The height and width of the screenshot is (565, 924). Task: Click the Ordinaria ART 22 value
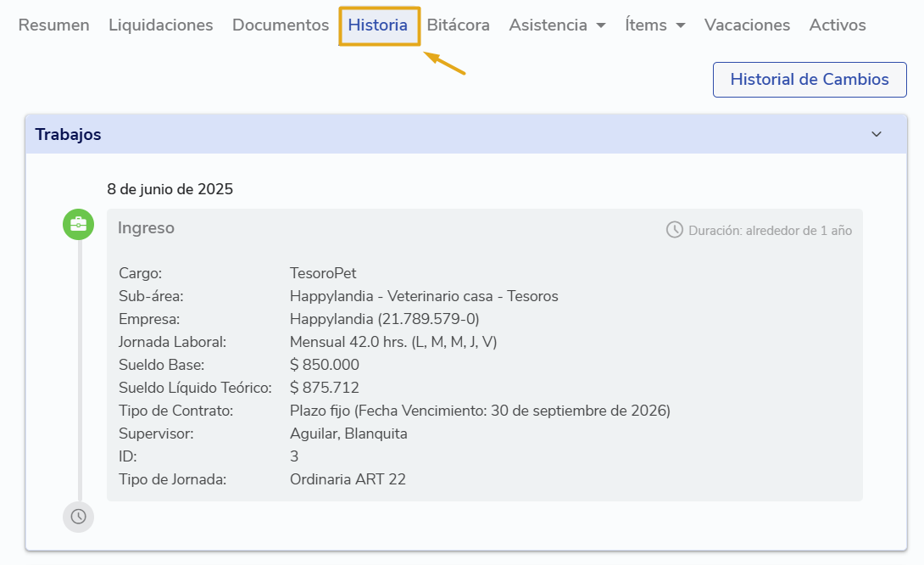(x=348, y=479)
